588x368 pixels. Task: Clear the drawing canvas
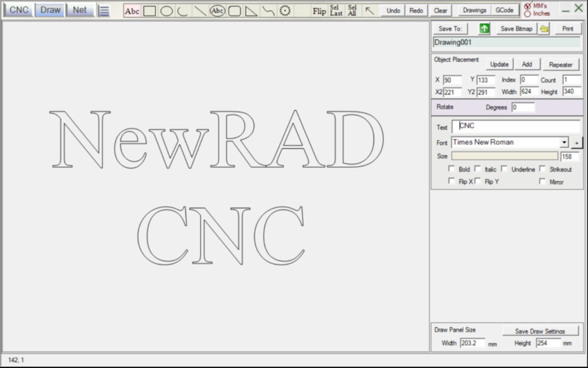tap(440, 11)
